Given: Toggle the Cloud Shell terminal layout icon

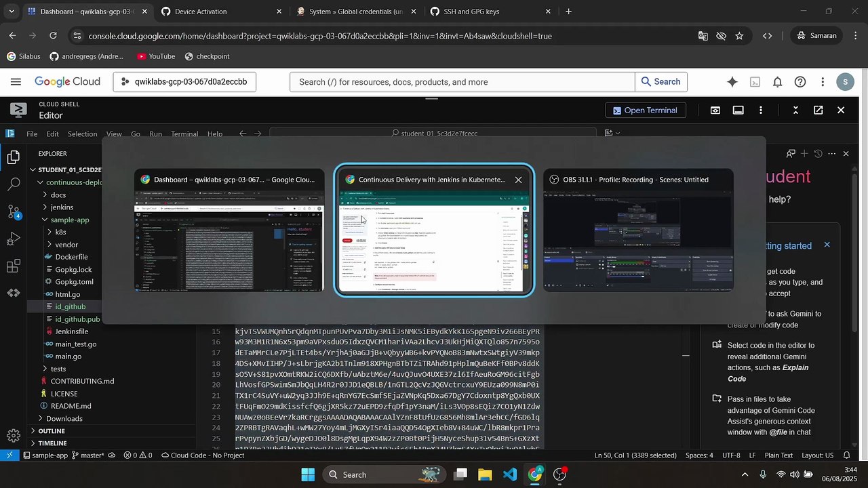Looking at the screenshot, I should coord(738,110).
